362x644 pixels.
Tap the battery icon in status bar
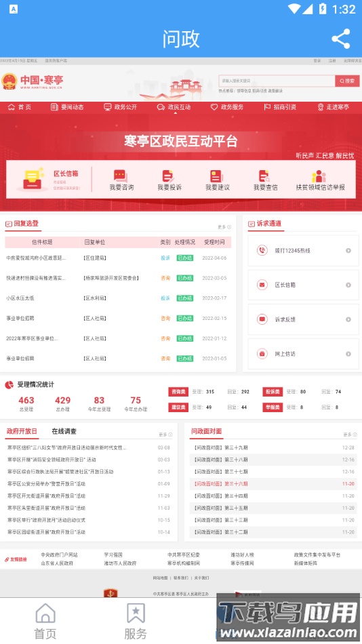(x=323, y=9)
